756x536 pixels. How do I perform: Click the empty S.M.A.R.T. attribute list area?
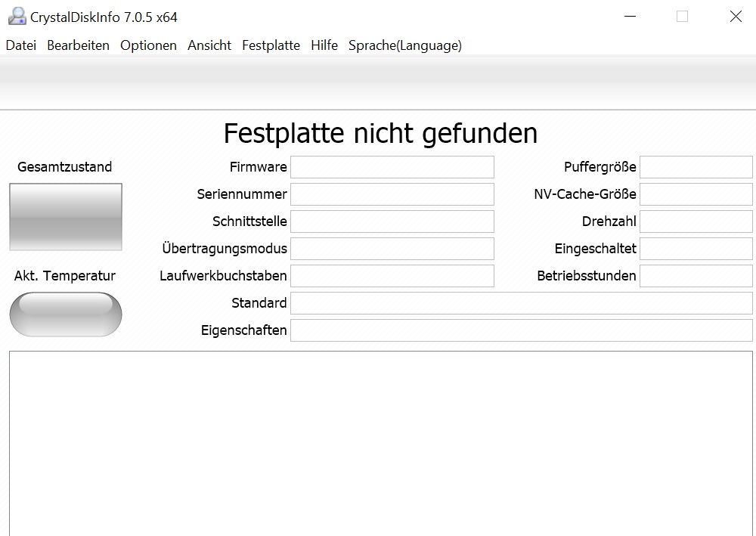(381, 444)
